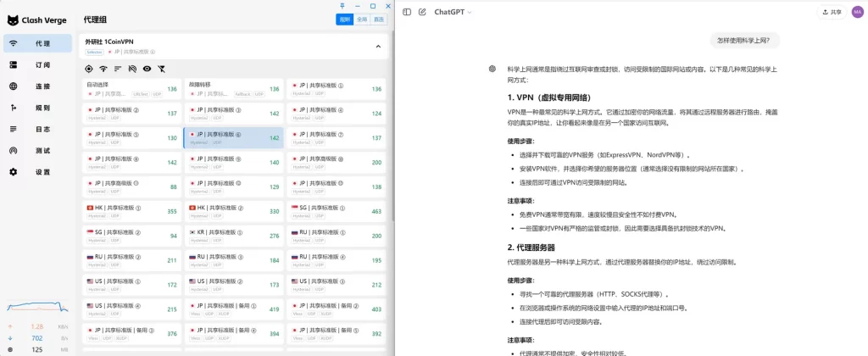Viewport: 868px width, 356px height.
Task: Click the crossed-out signal icon in proxy toolbar
Action: pos(131,69)
